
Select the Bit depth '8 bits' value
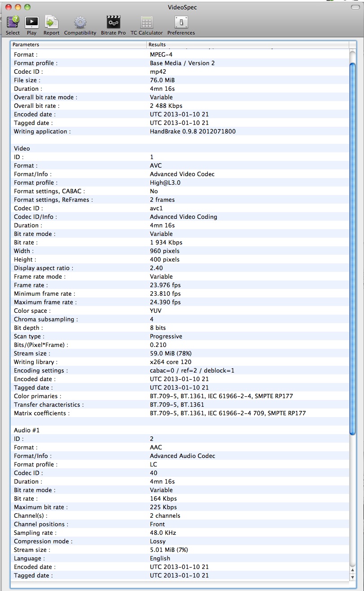click(158, 328)
